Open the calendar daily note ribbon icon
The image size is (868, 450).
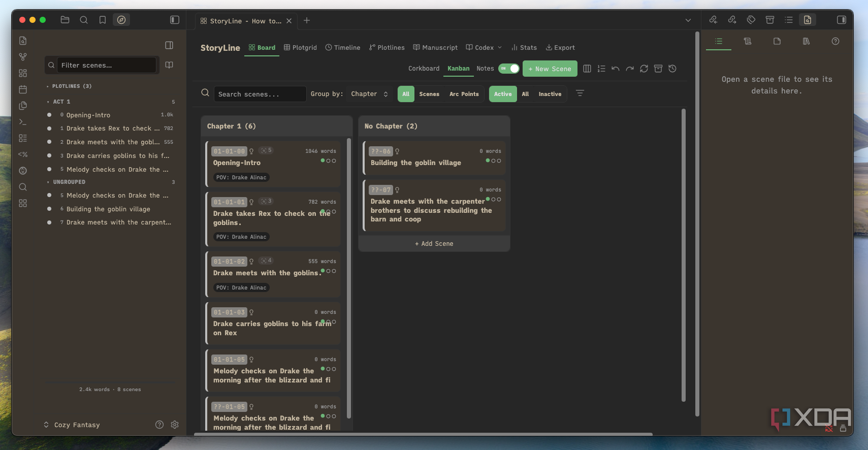tap(23, 89)
